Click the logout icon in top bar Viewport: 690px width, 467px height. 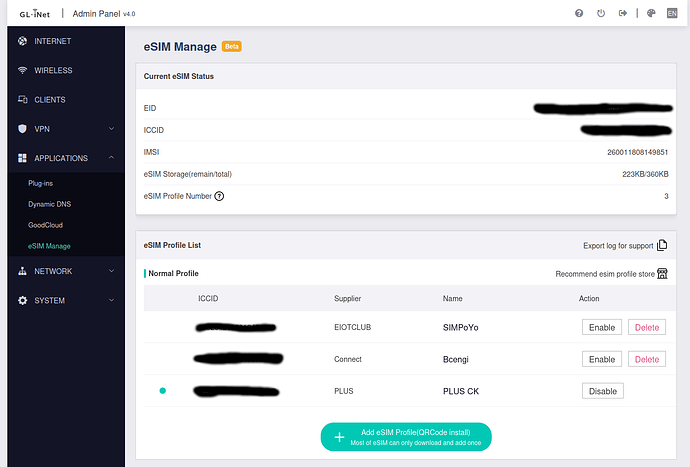[x=624, y=13]
